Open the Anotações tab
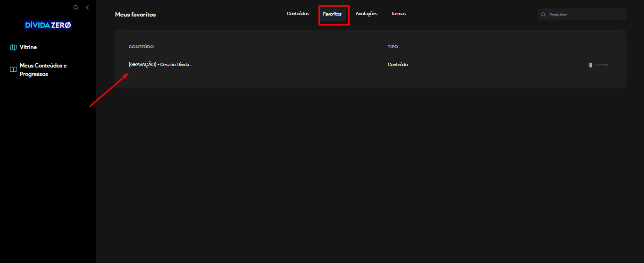The width and height of the screenshot is (644, 263). [x=366, y=14]
